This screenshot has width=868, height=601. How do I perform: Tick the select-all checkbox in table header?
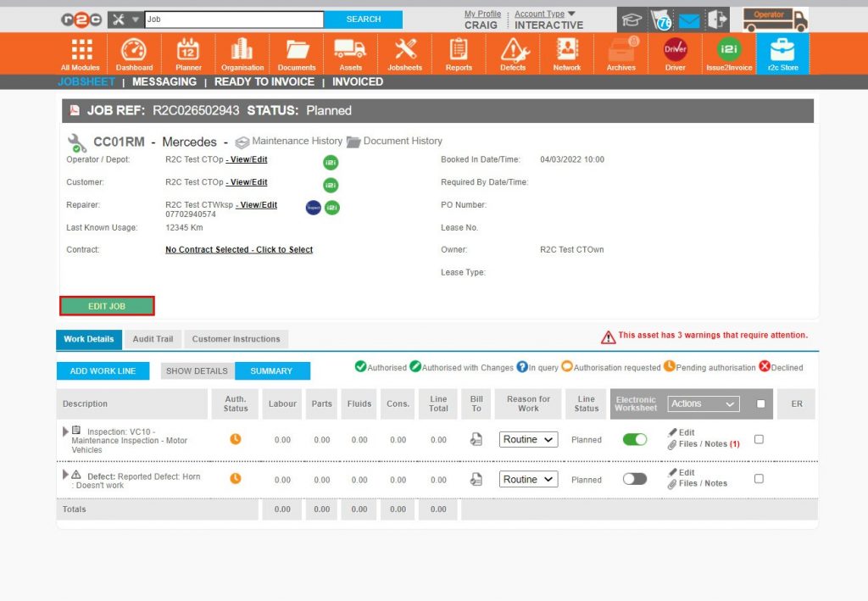tap(760, 404)
